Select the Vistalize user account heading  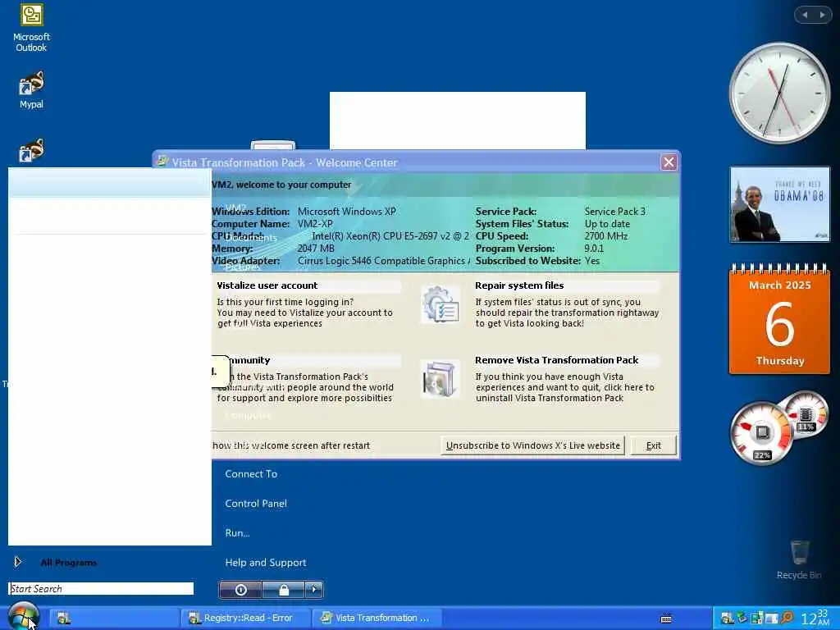pyautogui.click(x=267, y=285)
